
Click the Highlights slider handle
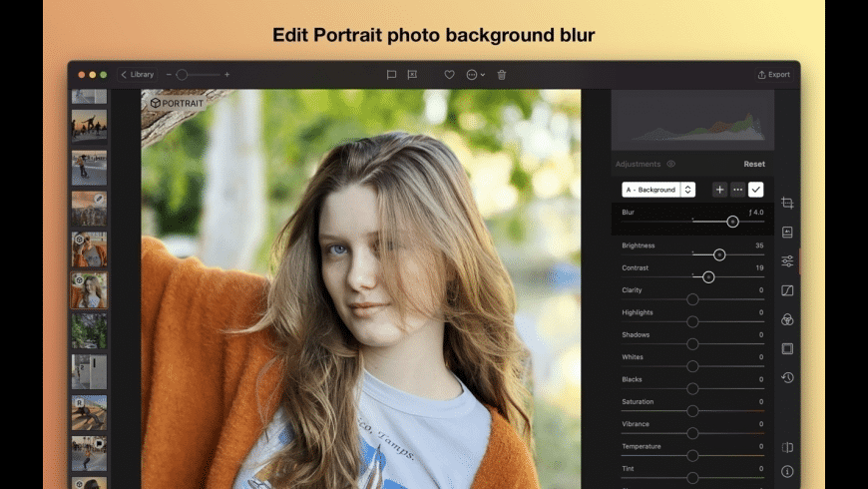tap(692, 321)
